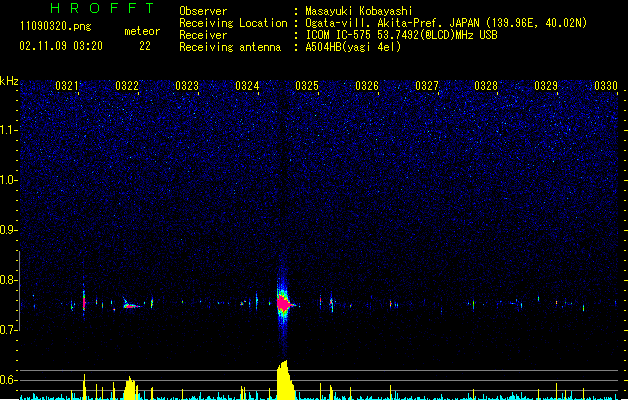629x400 pixels.
Task: Click the meteor count value 22
Action: coord(145,46)
